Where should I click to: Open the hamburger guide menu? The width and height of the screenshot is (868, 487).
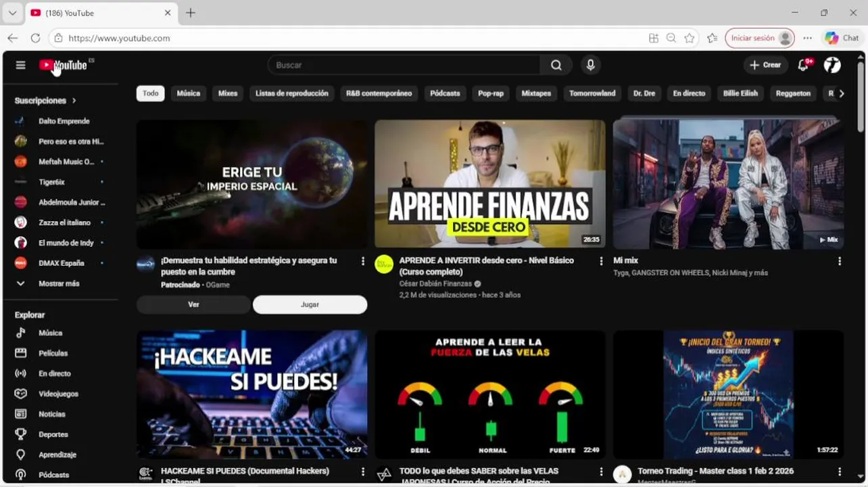20,65
